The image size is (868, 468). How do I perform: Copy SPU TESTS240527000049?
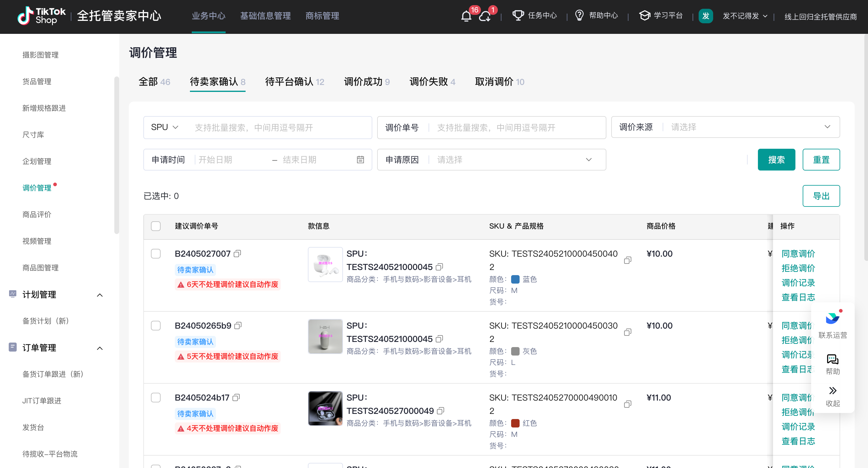pos(440,411)
